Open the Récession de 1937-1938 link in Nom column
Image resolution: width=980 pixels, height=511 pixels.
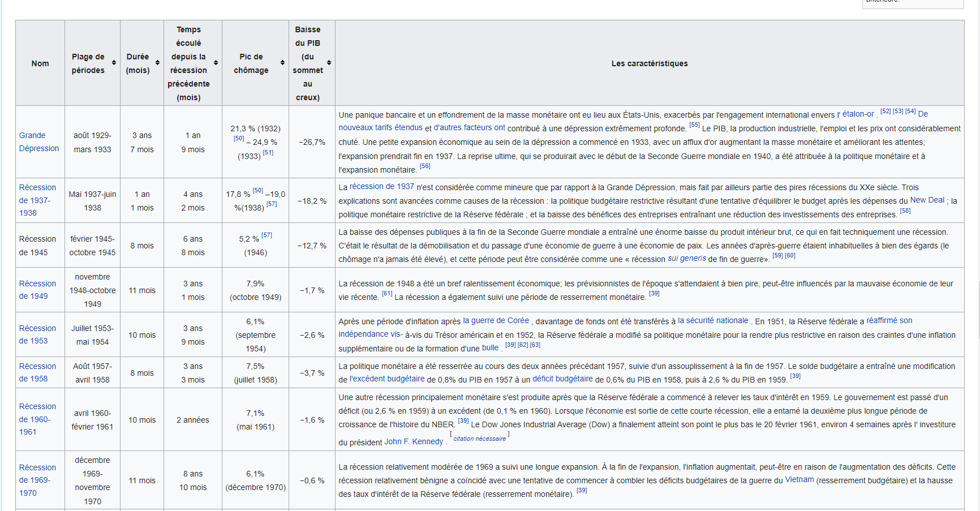[37, 200]
